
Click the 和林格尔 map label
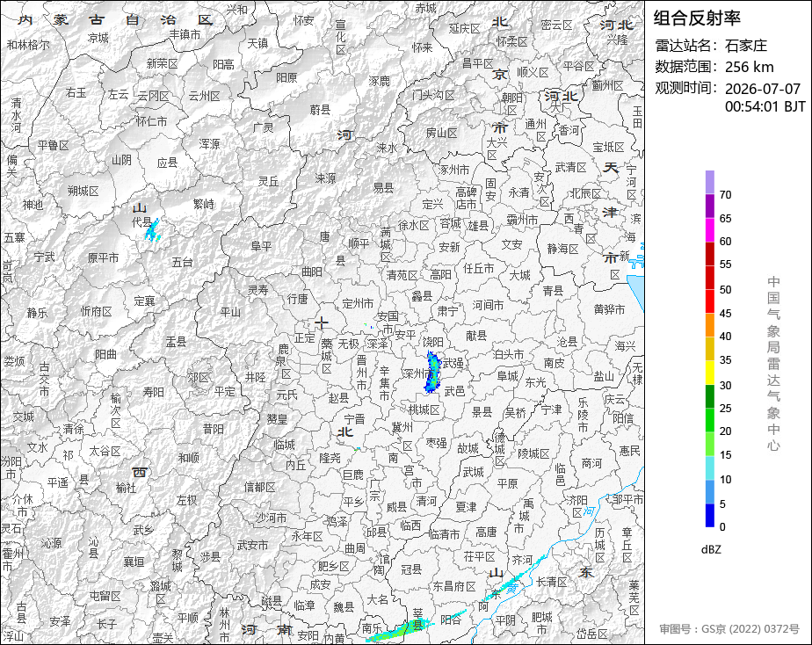pos(28,45)
